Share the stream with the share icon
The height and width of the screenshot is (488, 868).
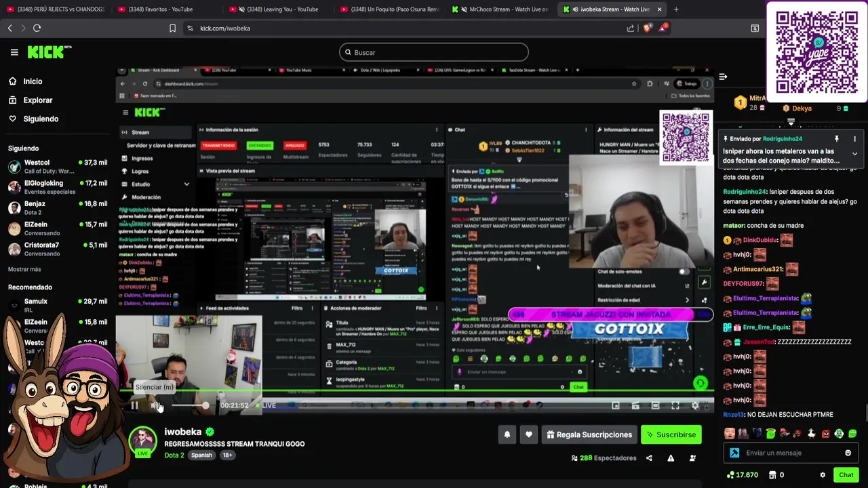649,458
